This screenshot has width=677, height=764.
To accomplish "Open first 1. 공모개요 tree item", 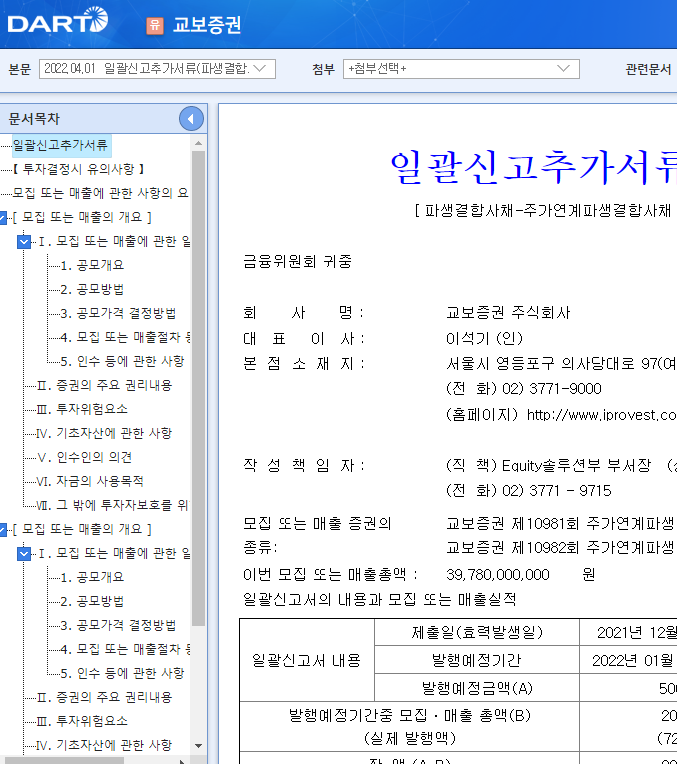I will (92, 265).
